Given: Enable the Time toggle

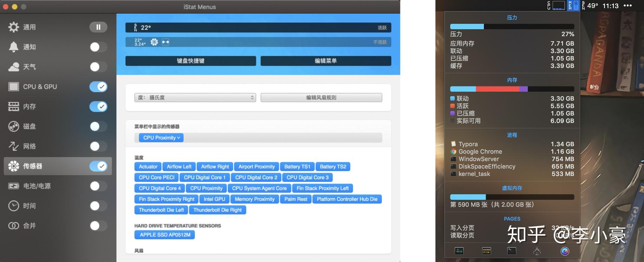Looking at the screenshot, I should coord(98,206).
